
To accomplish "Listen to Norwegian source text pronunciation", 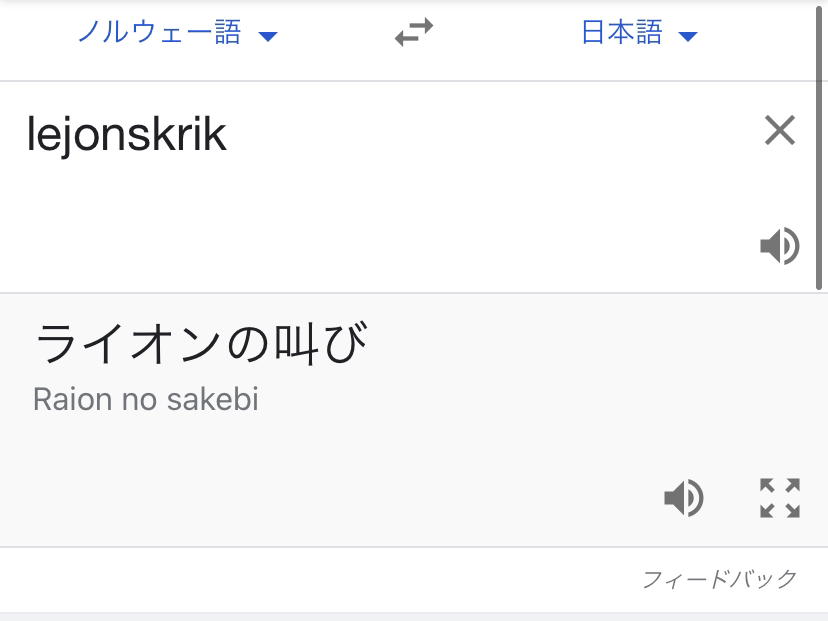I will click(x=779, y=246).
